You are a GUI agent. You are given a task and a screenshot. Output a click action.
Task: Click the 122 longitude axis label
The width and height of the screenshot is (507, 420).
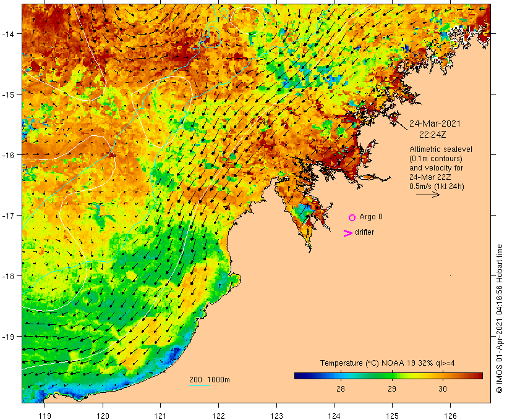pyautogui.click(x=219, y=416)
